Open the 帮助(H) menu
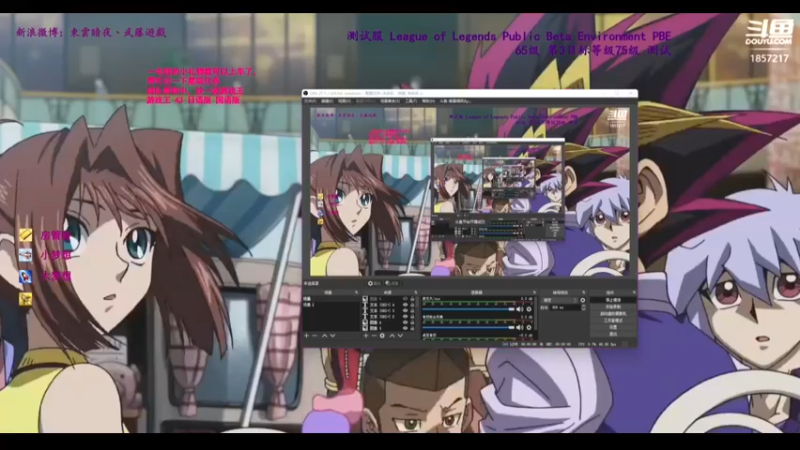 (x=428, y=101)
